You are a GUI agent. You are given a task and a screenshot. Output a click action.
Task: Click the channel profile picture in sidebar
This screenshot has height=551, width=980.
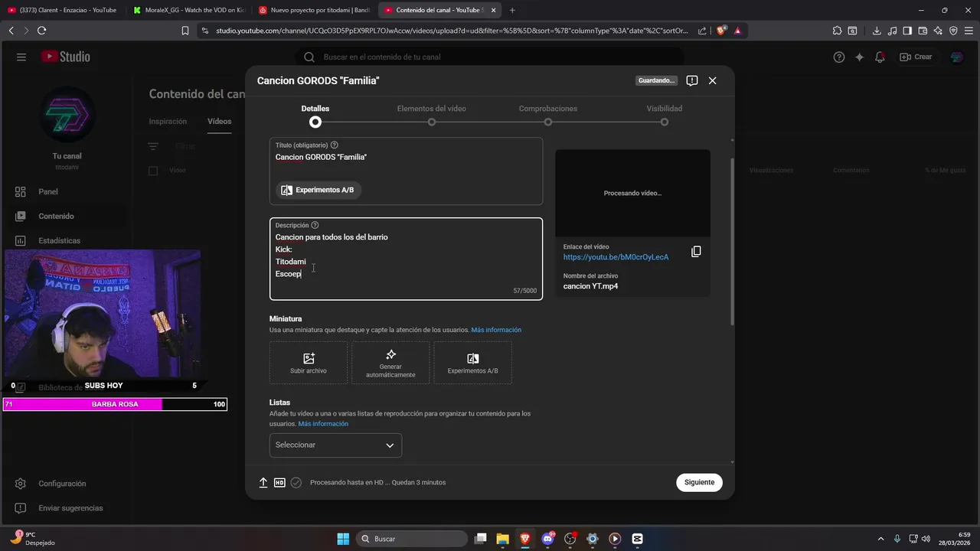(x=67, y=115)
